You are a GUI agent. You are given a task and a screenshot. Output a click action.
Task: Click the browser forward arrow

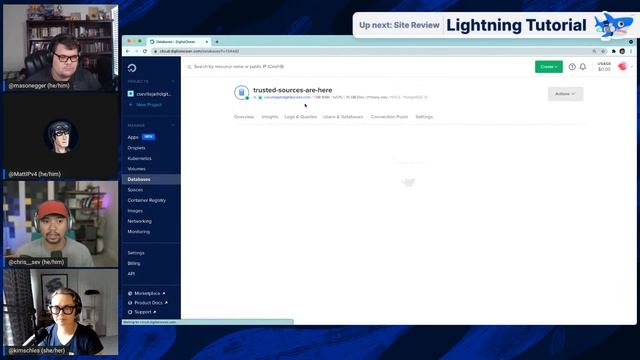tap(136, 51)
